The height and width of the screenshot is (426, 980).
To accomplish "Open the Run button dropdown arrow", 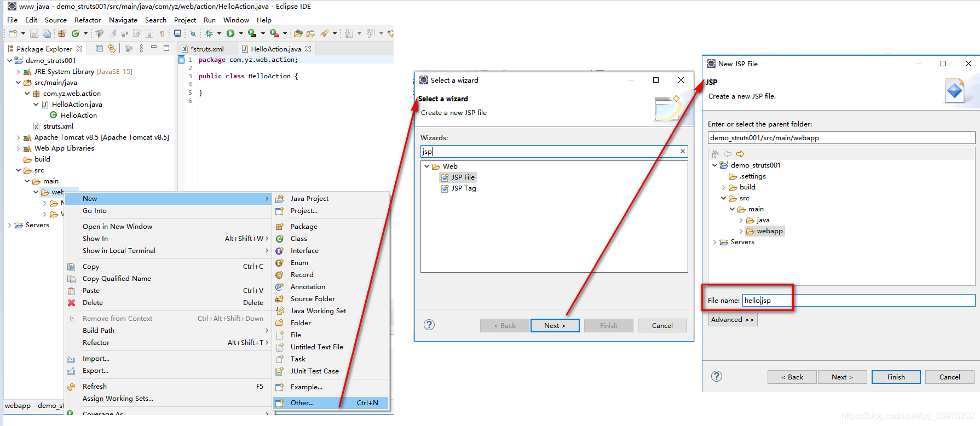I will (241, 33).
